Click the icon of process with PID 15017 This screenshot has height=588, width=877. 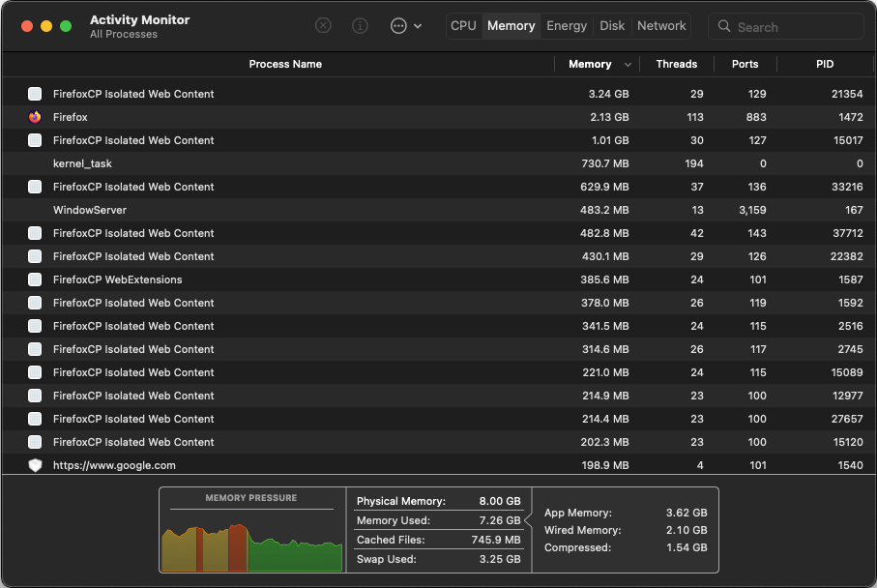coord(35,140)
